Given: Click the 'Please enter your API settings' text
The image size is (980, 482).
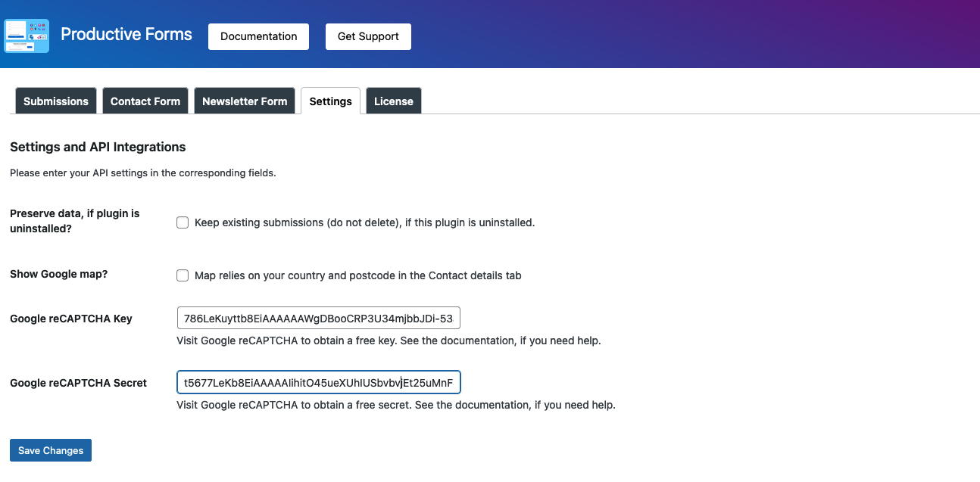Looking at the screenshot, I should pos(143,173).
